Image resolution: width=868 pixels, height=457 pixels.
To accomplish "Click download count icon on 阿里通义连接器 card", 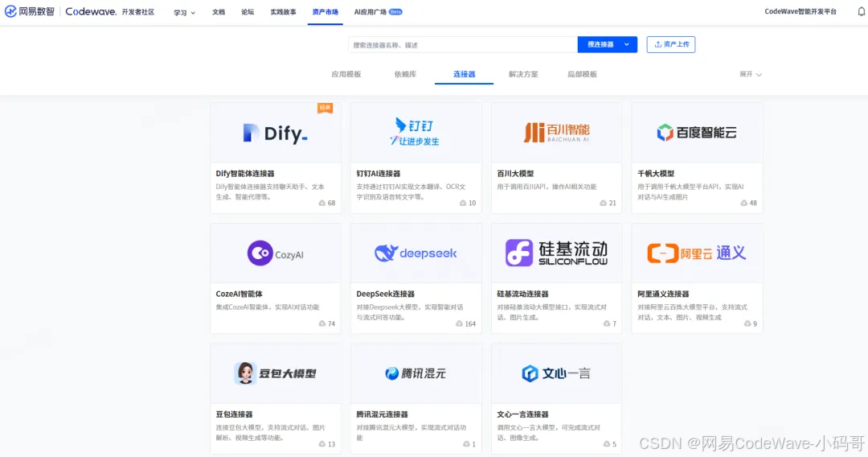I will 747,323.
